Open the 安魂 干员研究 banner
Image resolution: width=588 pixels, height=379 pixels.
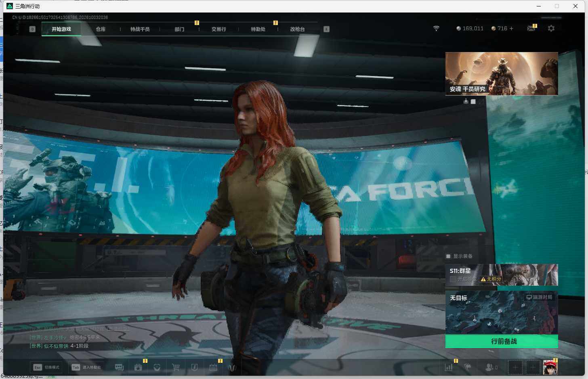[502, 73]
